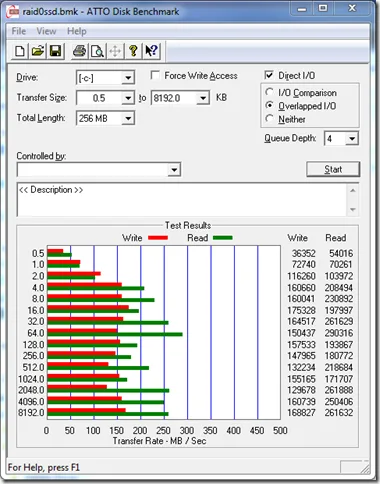Click the 64.0 read bar in chart
380x484 pixels.
point(115,334)
